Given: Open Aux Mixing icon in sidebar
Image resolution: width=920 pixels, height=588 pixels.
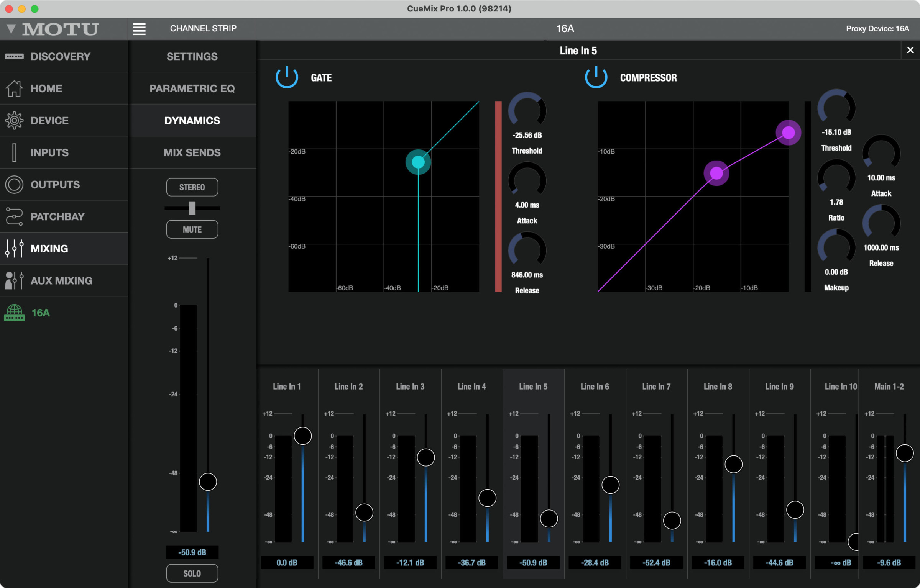Looking at the screenshot, I should [x=14, y=280].
